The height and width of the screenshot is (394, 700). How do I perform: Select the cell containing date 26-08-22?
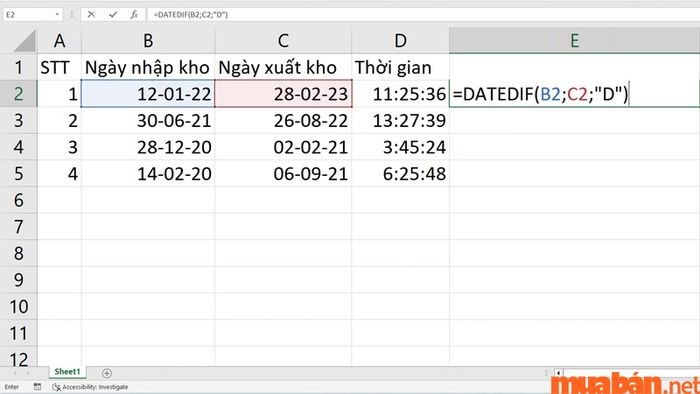point(283,120)
